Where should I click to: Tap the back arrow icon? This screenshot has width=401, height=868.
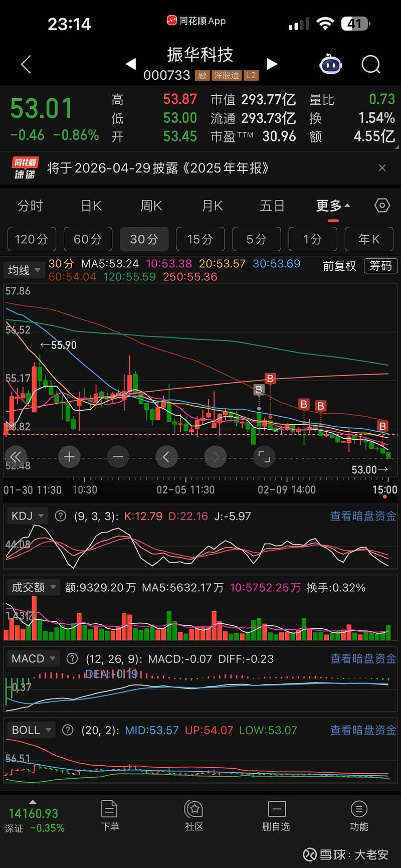pyautogui.click(x=26, y=64)
